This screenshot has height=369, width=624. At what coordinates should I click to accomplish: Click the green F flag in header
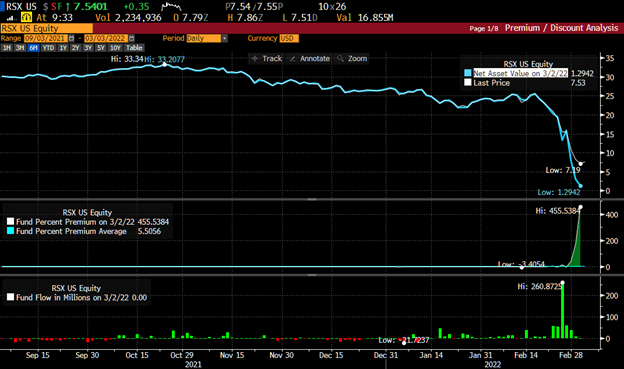pos(60,6)
